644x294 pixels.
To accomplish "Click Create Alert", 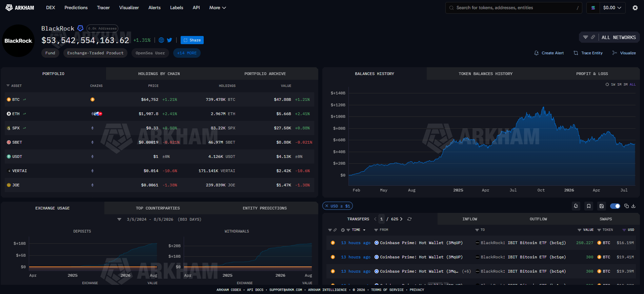I will [x=549, y=53].
